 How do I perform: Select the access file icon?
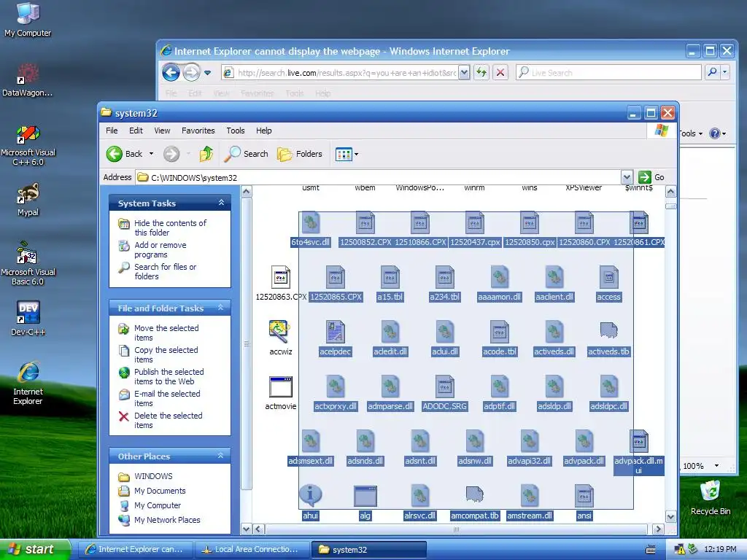point(609,278)
